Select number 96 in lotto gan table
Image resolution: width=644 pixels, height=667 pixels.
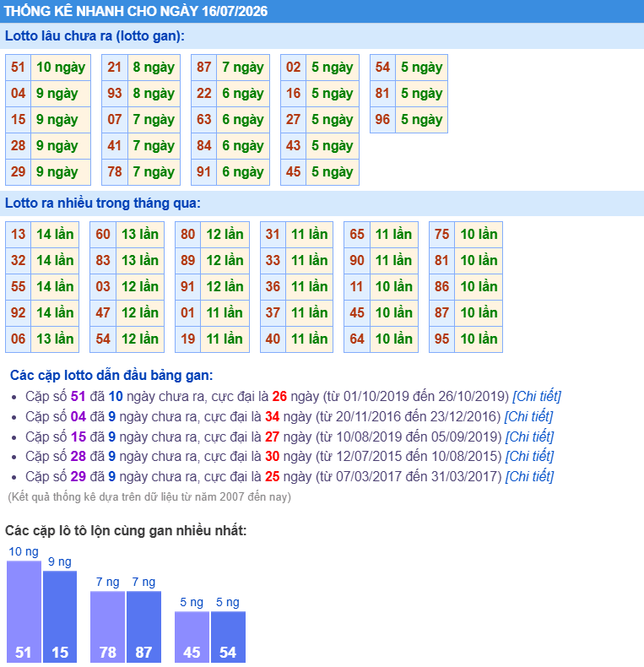tap(382, 120)
